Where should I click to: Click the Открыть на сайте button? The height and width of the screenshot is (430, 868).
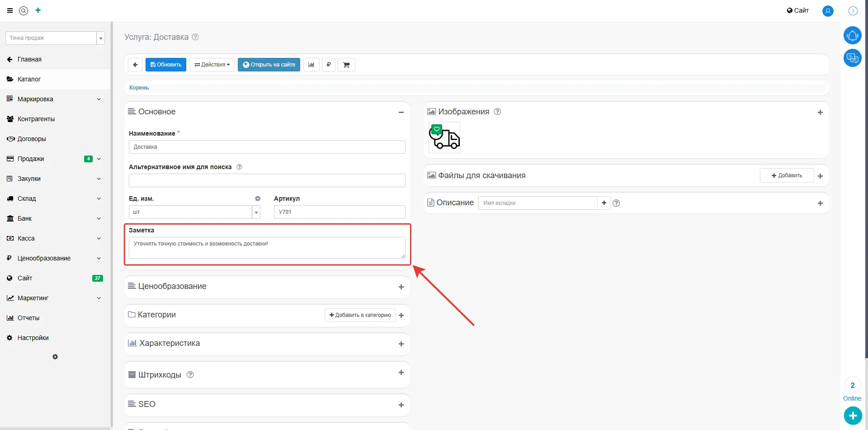click(x=269, y=65)
